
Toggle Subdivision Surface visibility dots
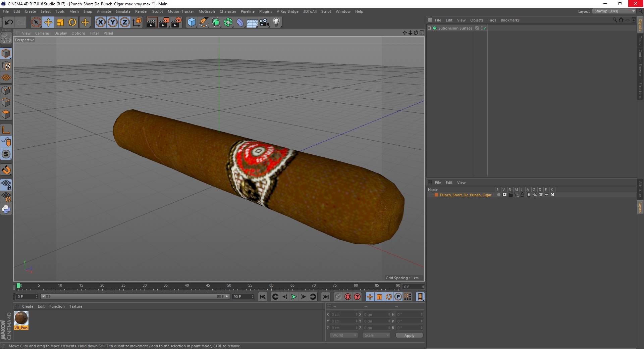coord(482,28)
